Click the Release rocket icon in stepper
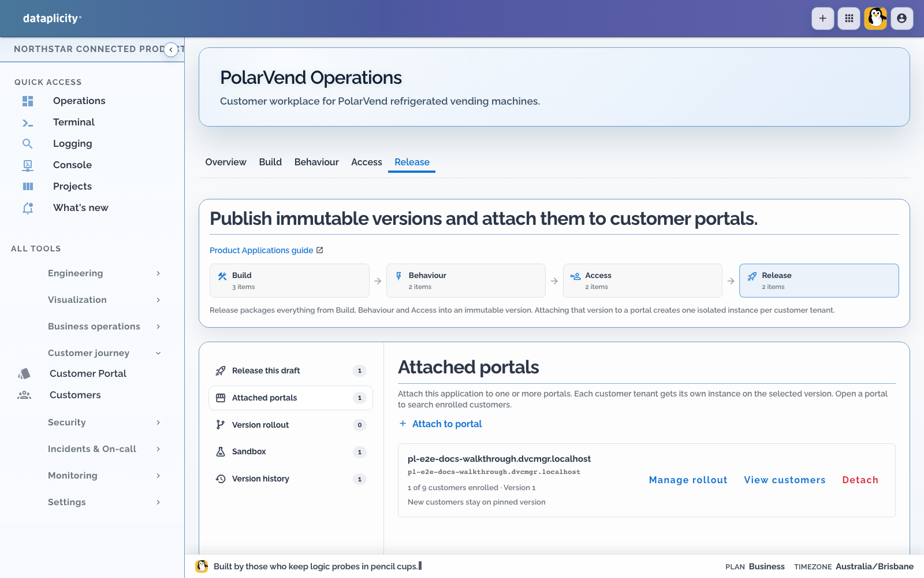Screen dimensions: 924x578 click(x=752, y=276)
